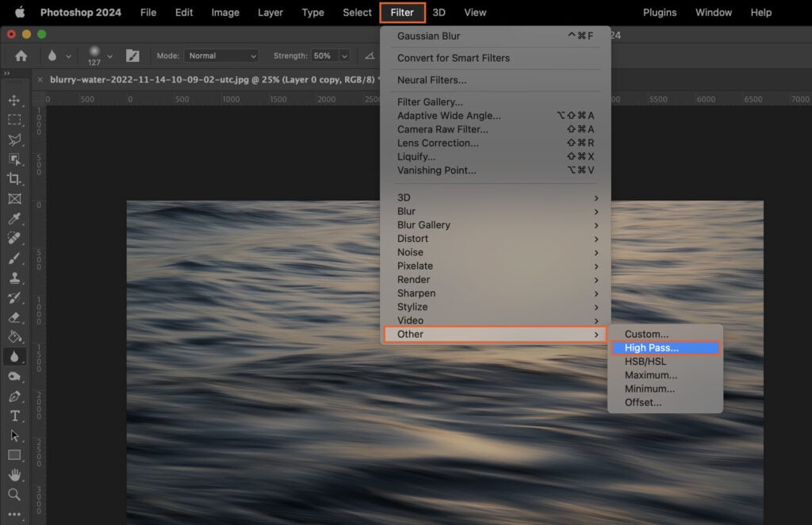Viewport: 812px width, 525px height.
Task: Enable tablet pressure to control strength
Action: pyautogui.click(x=369, y=56)
